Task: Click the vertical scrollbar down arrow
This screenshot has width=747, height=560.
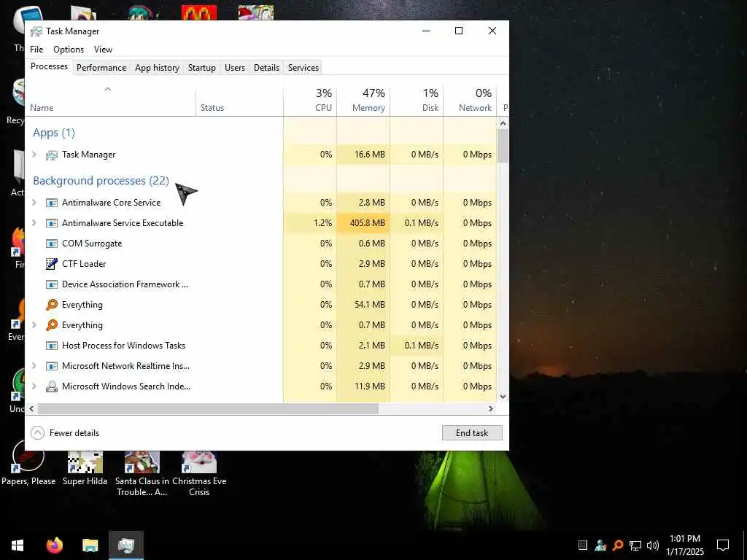Action: [503, 396]
